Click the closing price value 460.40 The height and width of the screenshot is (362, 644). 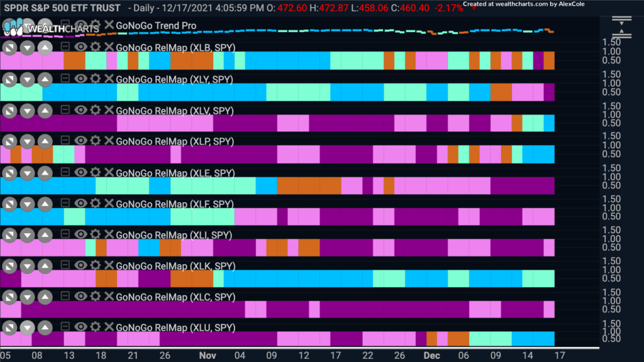[x=414, y=8]
